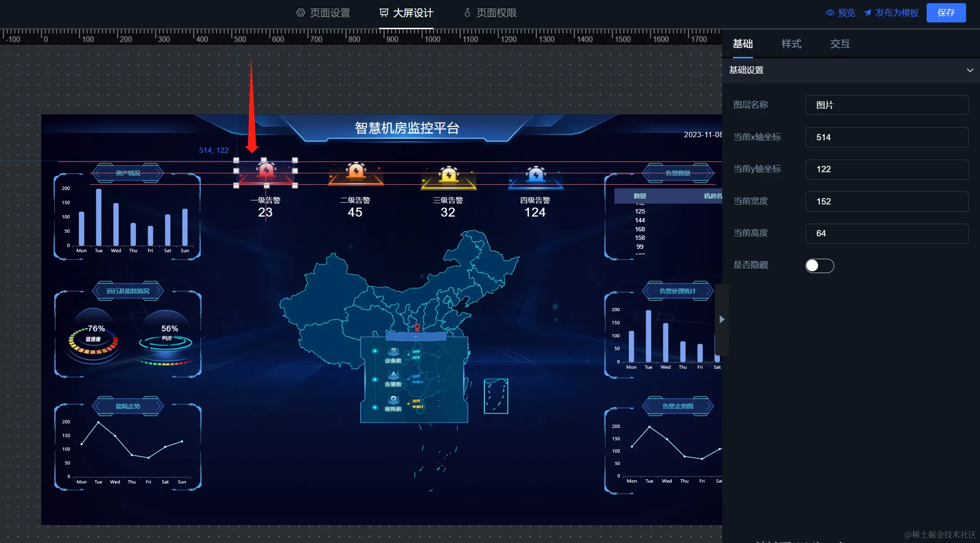The height and width of the screenshot is (543, 980).
Task: Click the red level-one alarm siren icon
Action: tap(266, 171)
